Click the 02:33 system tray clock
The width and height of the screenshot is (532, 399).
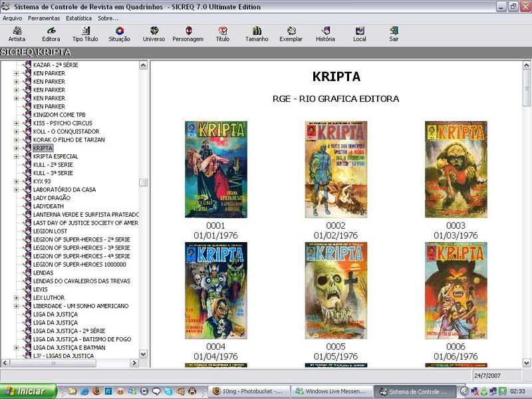(x=517, y=391)
